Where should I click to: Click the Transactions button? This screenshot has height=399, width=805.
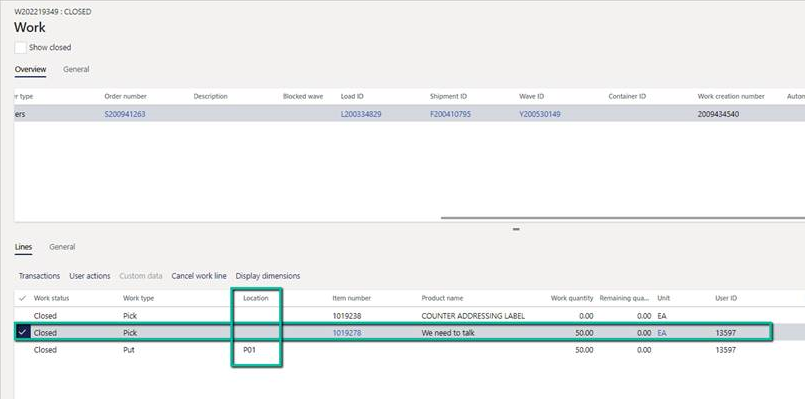pos(40,276)
